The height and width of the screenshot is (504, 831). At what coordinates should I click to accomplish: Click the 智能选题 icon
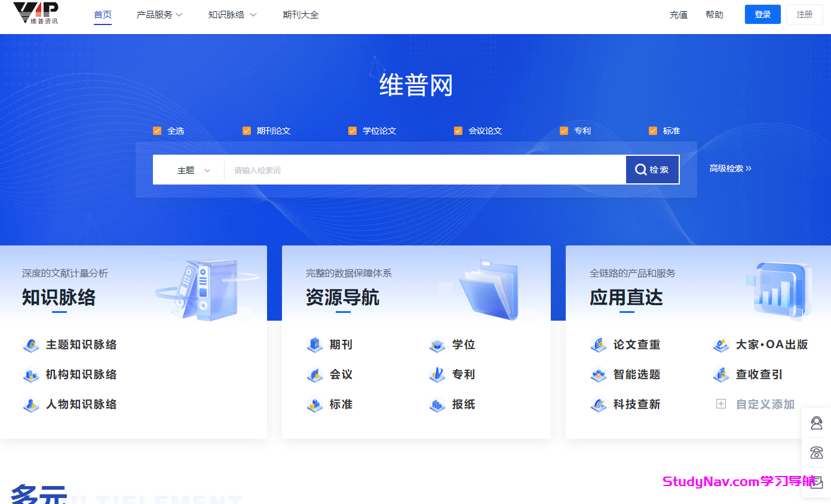(599, 374)
